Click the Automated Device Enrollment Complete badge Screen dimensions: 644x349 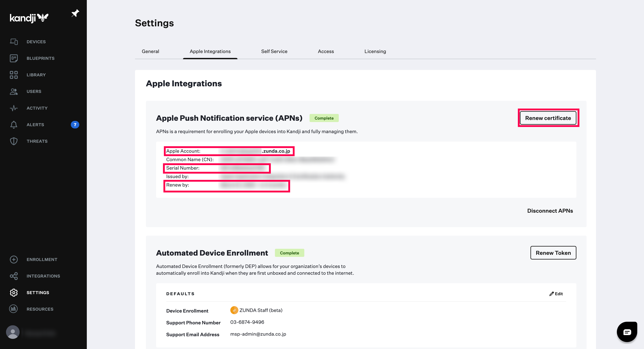[x=289, y=253]
